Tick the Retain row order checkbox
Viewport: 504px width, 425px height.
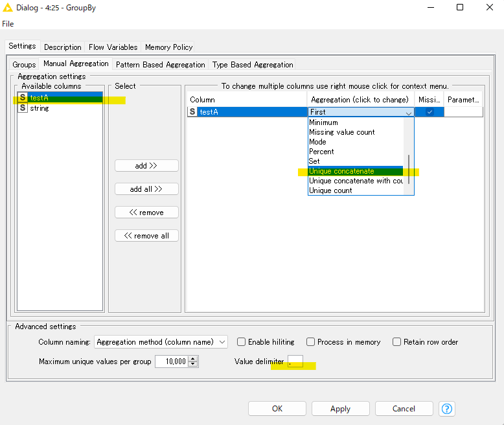tap(396, 341)
